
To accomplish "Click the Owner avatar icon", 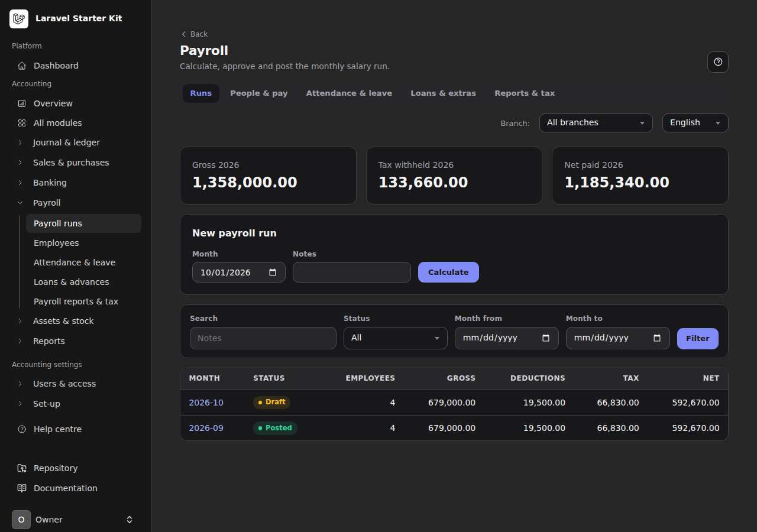I will (21, 520).
